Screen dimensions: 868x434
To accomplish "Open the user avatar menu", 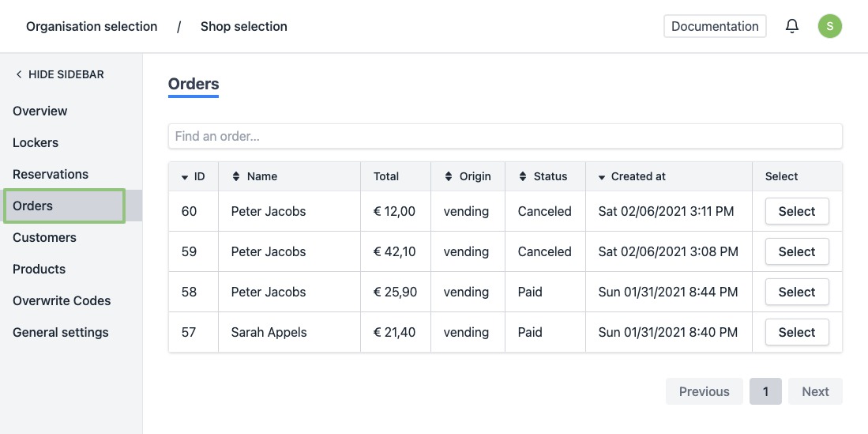I will 829,26.
